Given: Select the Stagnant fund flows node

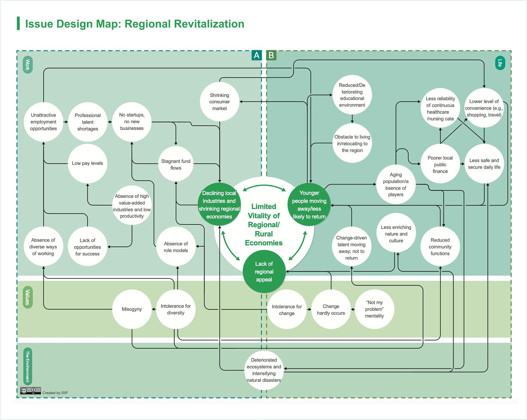Looking at the screenshot, I should click(x=176, y=165).
